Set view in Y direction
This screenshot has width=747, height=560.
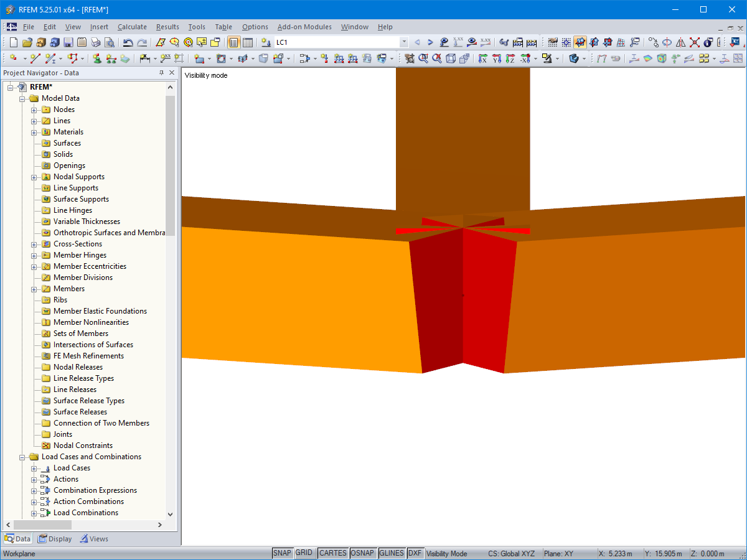[497, 58]
